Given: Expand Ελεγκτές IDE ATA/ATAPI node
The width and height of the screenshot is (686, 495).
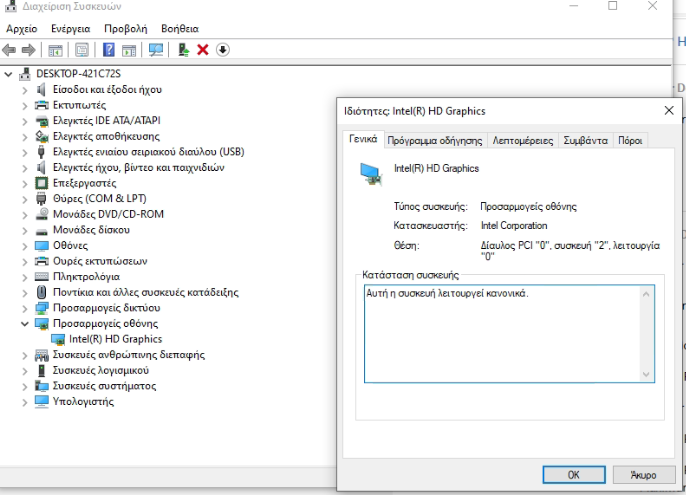Looking at the screenshot, I should (x=25, y=121).
